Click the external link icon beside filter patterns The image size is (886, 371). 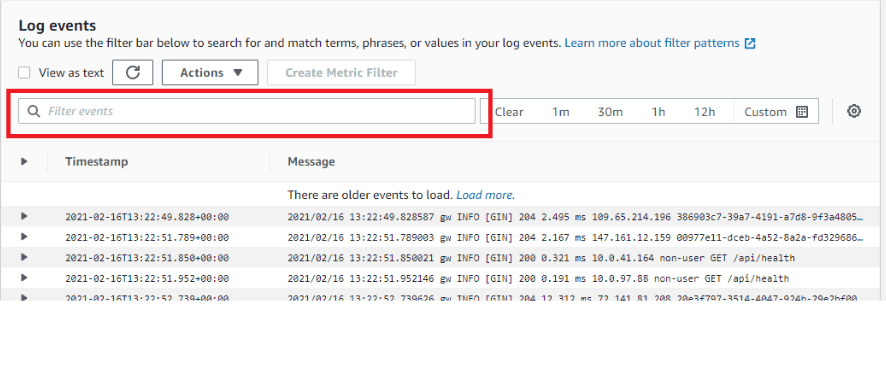[750, 43]
